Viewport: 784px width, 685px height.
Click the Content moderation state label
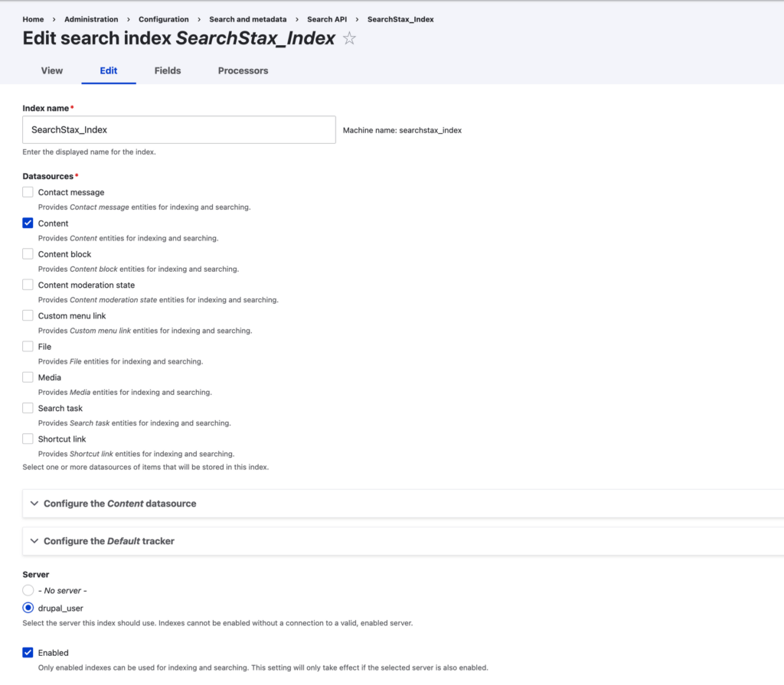coord(87,285)
